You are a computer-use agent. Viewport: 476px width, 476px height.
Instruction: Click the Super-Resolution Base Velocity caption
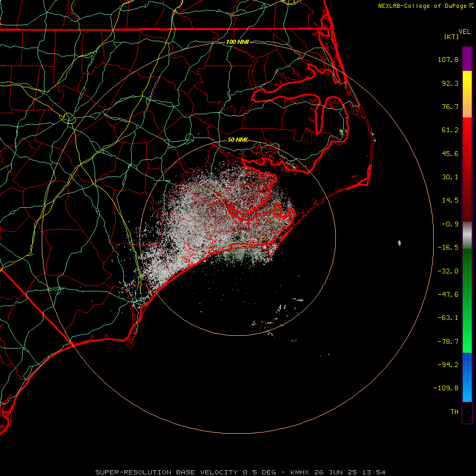[x=240, y=472]
